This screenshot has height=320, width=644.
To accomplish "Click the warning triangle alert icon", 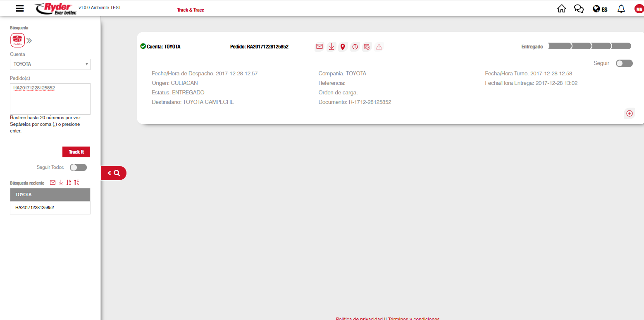I will pyautogui.click(x=379, y=47).
